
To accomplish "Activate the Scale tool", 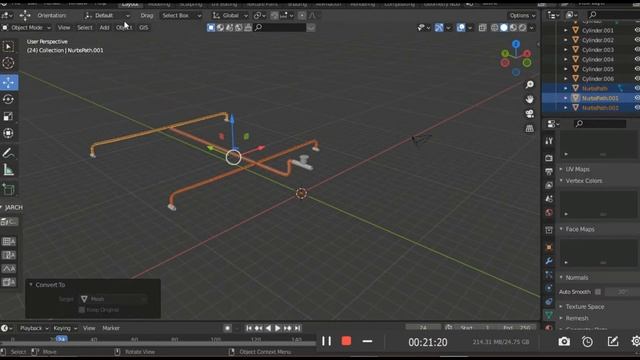I will pos(8,116).
